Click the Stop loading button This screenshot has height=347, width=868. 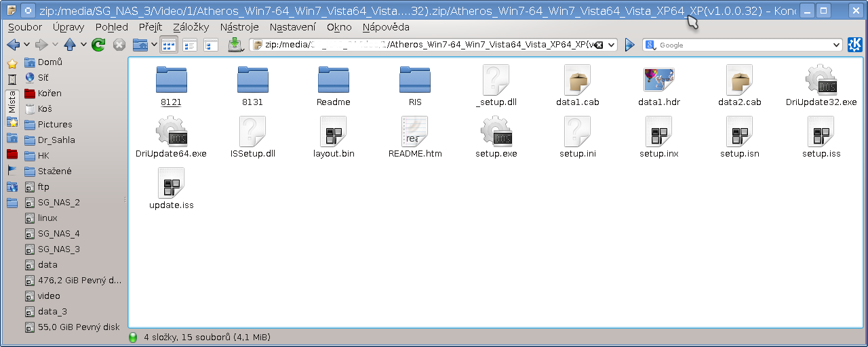click(119, 45)
